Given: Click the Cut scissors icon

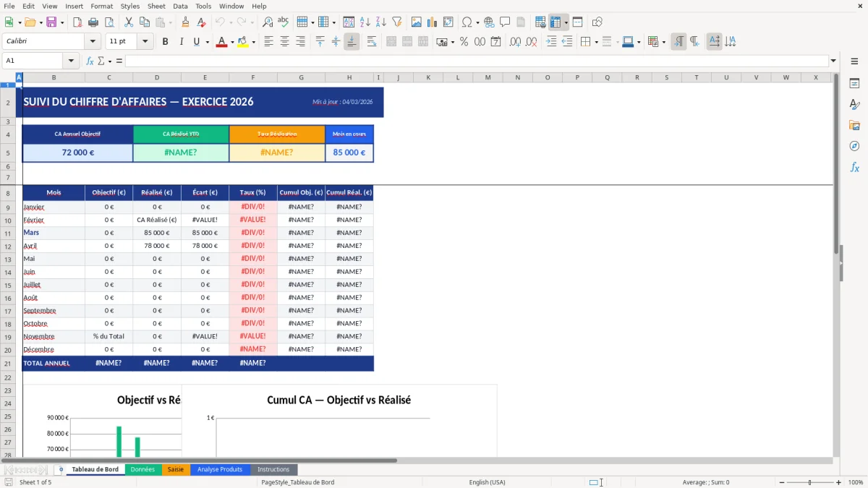Looking at the screenshot, I should click(x=128, y=22).
